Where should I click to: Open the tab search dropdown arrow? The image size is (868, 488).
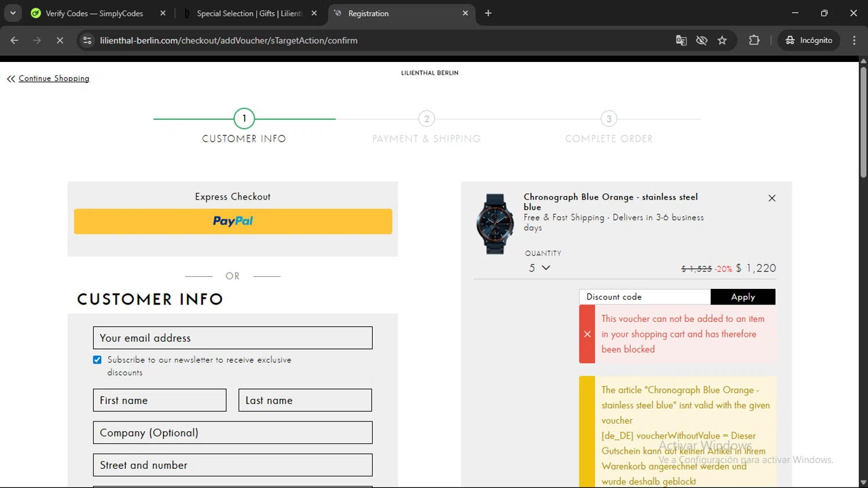pyautogui.click(x=13, y=13)
